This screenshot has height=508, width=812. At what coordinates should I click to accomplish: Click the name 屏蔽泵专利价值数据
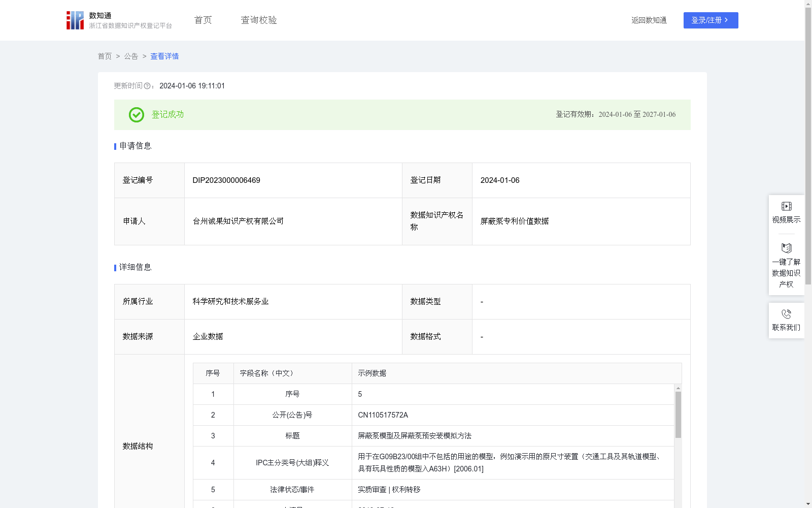[x=515, y=221]
